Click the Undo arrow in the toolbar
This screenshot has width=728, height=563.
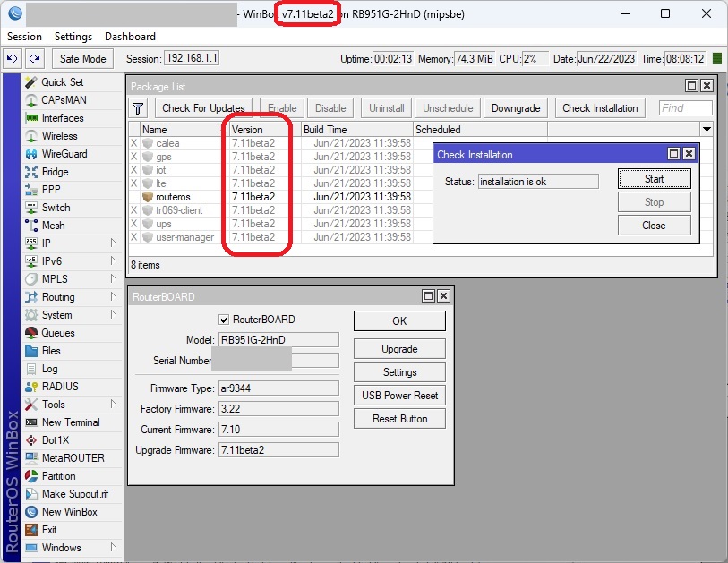(x=13, y=59)
